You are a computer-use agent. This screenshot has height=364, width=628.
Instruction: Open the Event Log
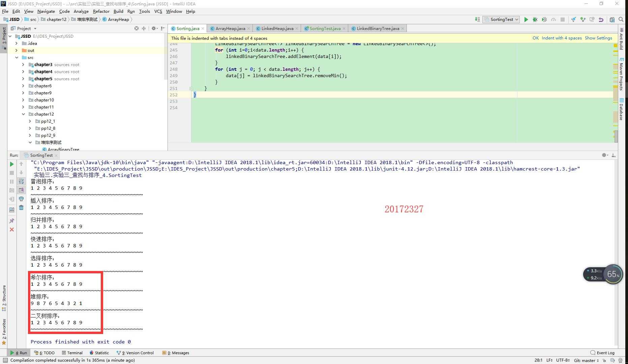coord(602,353)
